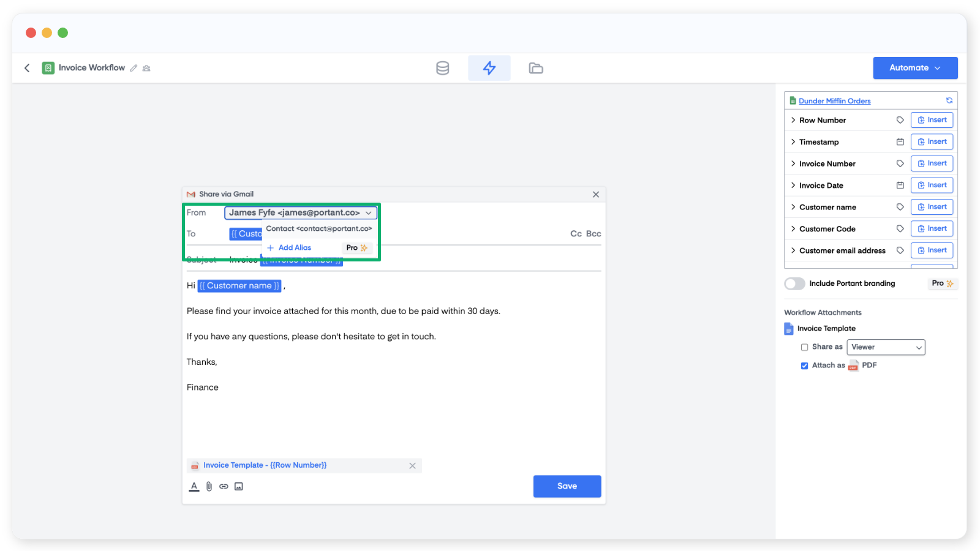Go back using the left arrow
The height and width of the screenshot is (551, 980).
(27, 68)
